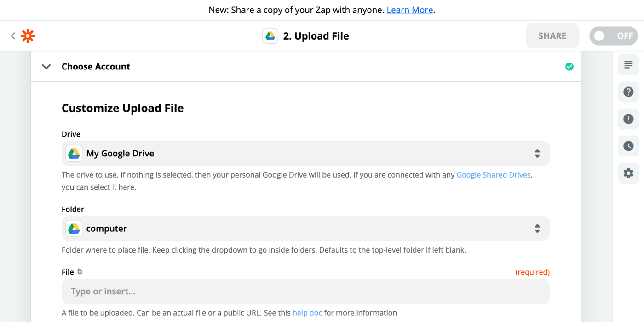This screenshot has height=322, width=644.
Task: Open the Drive dropdown showing My Google Drive
Action: 306,153
